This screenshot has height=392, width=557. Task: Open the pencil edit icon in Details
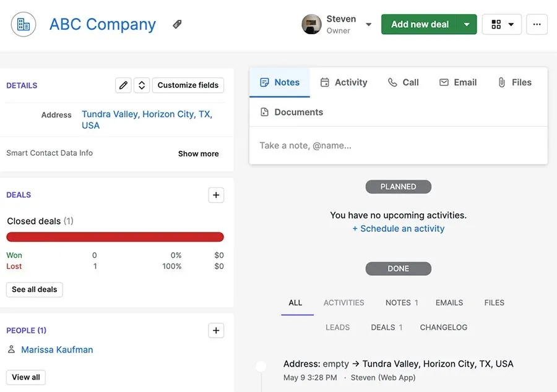coord(123,85)
